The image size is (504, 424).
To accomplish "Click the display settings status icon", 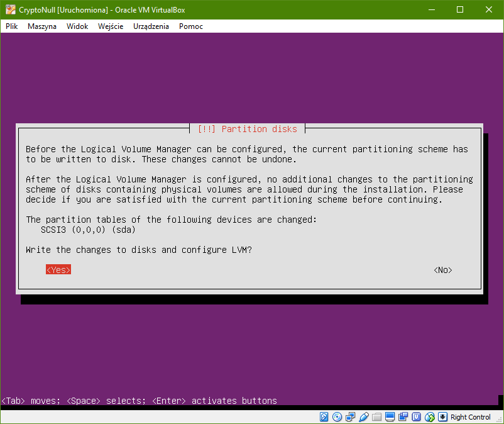I will point(390,417).
